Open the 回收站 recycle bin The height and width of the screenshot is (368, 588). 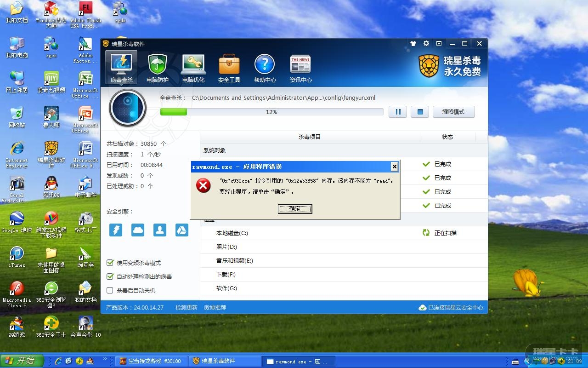coord(17,117)
